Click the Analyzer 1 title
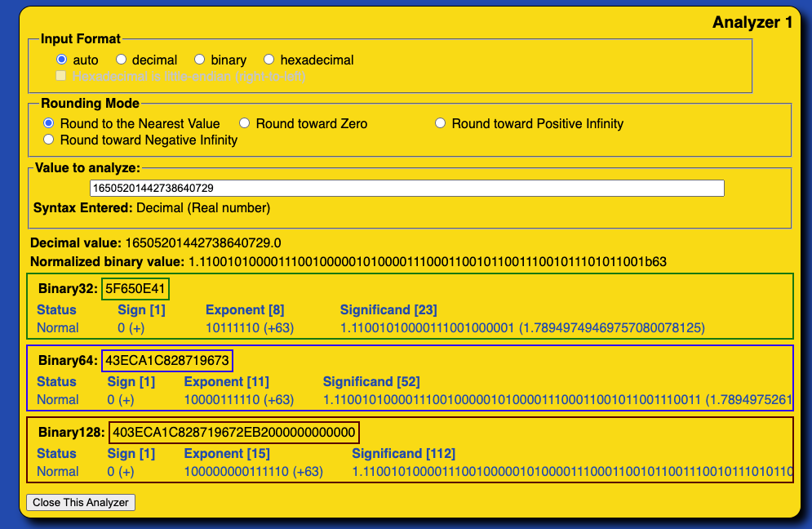 click(752, 23)
